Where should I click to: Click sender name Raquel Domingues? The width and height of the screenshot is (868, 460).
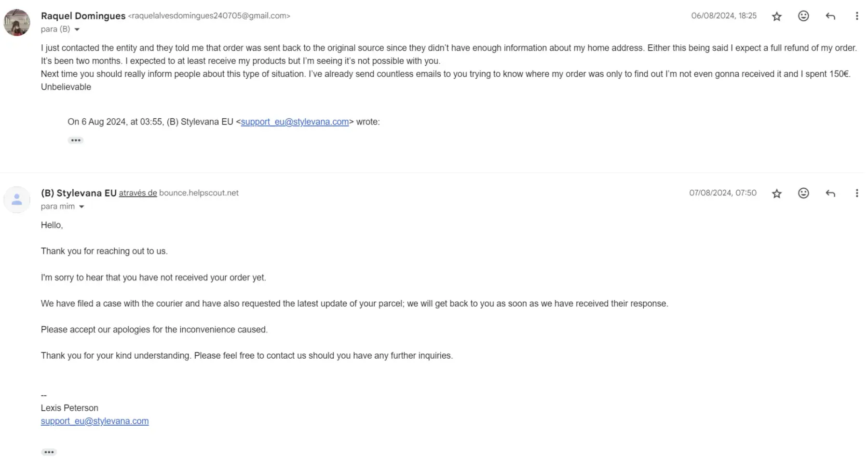point(83,16)
